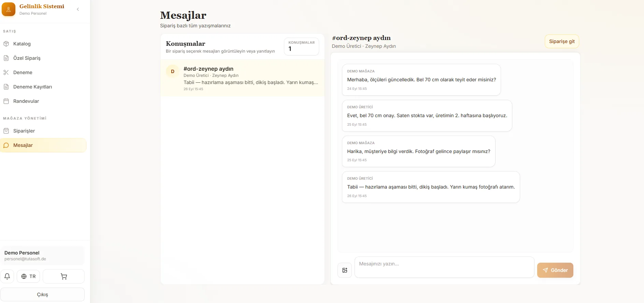Click the Mesajlar chat bubble icon

click(x=6, y=145)
